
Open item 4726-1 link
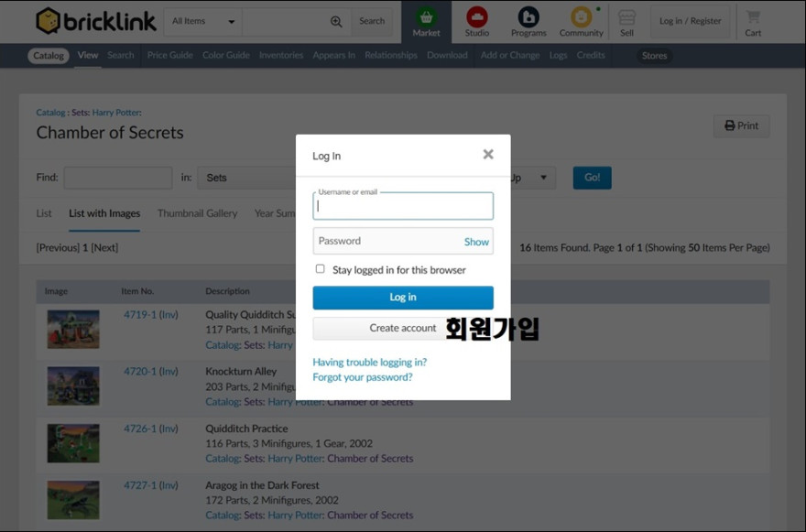pos(140,429)
